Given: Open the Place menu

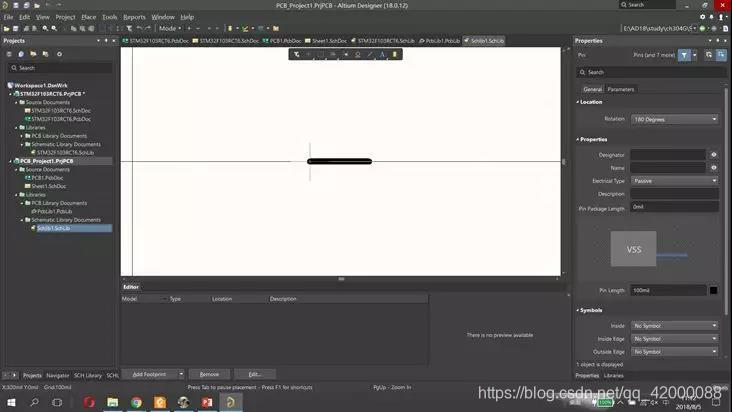Looking at the screenshot, I should (89, 17).
